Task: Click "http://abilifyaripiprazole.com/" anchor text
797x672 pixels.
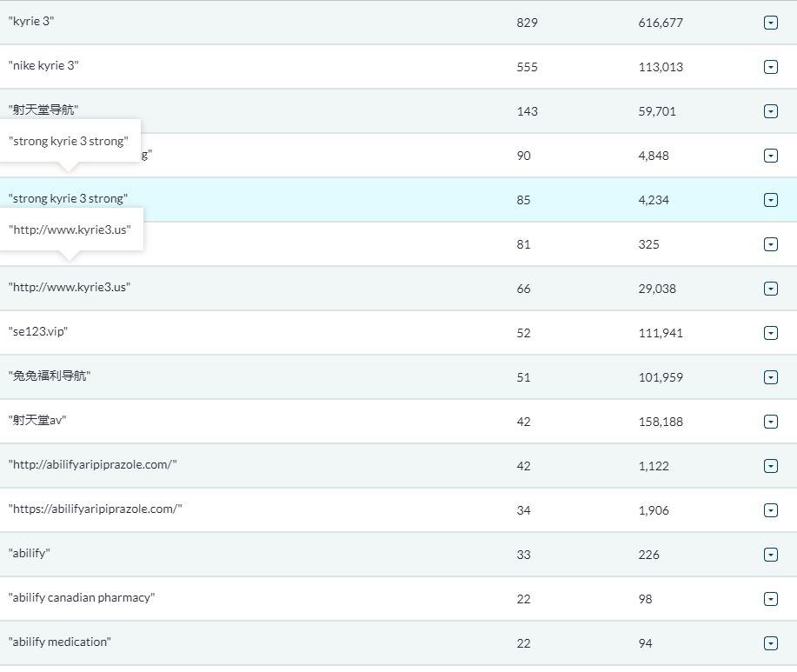Action: (92, 464)
